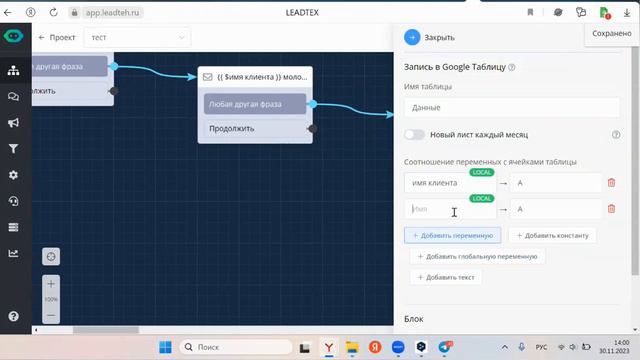Open the funnel sidebar icon
Image resolution: width=640 pixels, height=360 pixels.
tap(13, 149)
